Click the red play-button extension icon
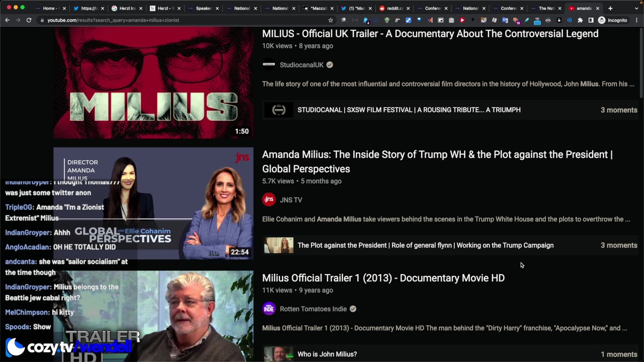Image resolution: width=644 pixels, height=362 pixels. point(462,20)
